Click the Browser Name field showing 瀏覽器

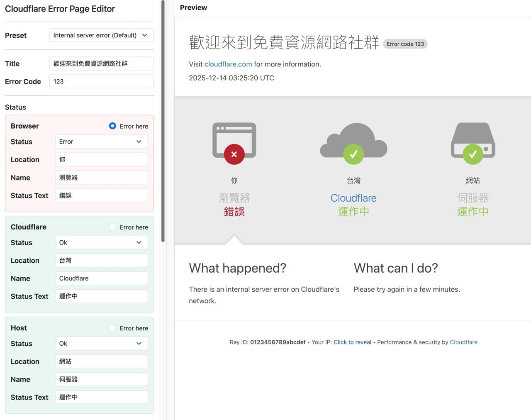[101, 177]
